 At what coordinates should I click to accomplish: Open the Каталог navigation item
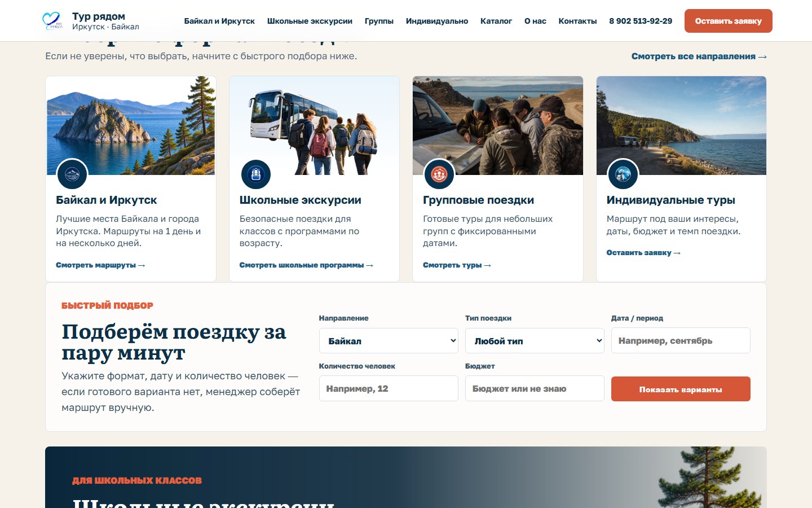(x=496, y=21)
